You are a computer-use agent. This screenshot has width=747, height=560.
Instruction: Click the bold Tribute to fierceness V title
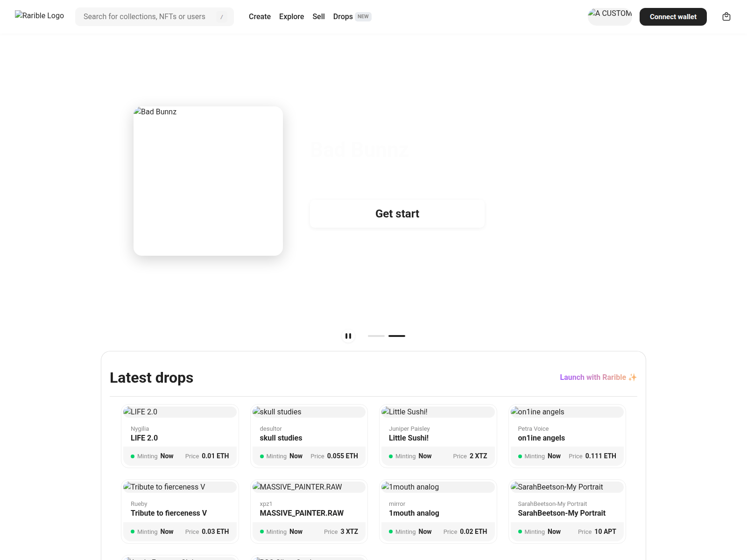point(169,513)
